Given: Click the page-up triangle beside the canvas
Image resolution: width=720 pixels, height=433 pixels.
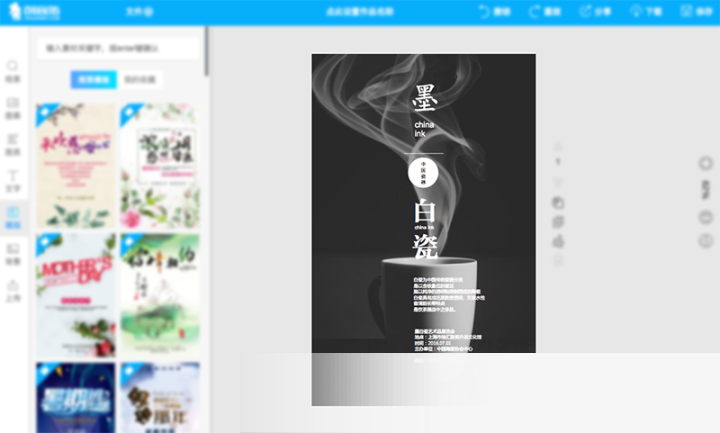Looking at the screenshot, I should 558,146.
